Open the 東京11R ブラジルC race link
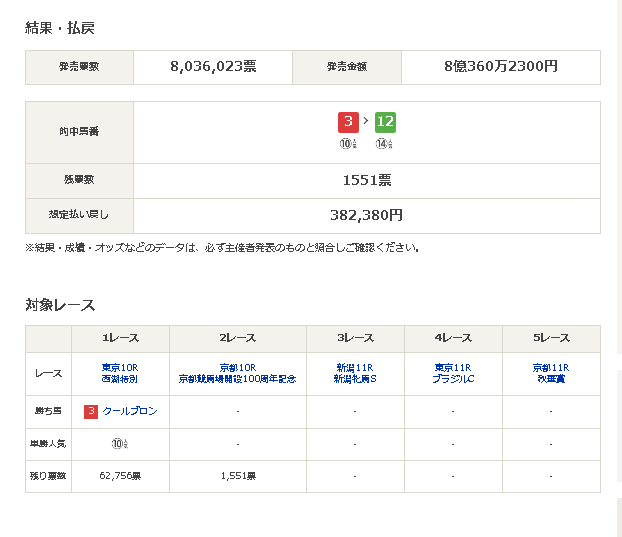 click(x=452, y=374)
